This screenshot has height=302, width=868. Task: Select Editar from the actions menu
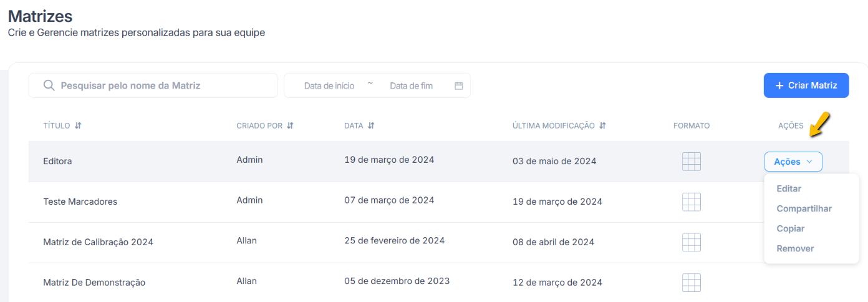[789, 188]
